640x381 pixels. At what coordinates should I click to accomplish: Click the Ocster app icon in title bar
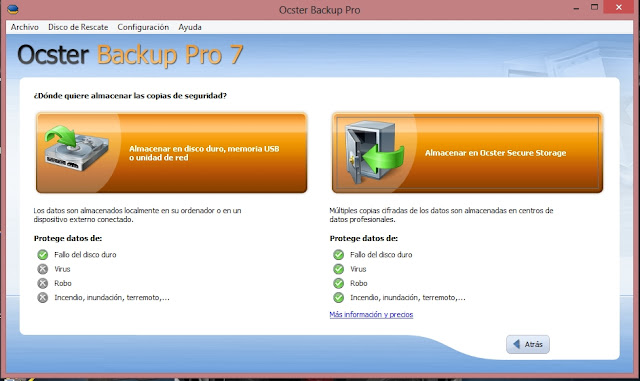pyautogui.click(x=13, y=9)
